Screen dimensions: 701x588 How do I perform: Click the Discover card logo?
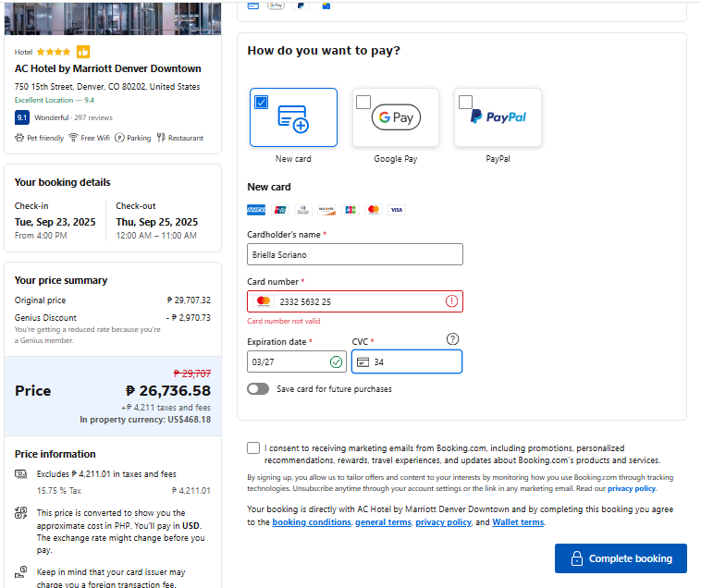(326, 210)
